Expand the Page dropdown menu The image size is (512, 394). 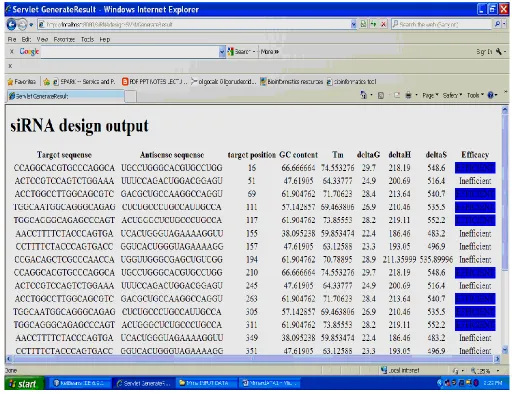(430, 96)
